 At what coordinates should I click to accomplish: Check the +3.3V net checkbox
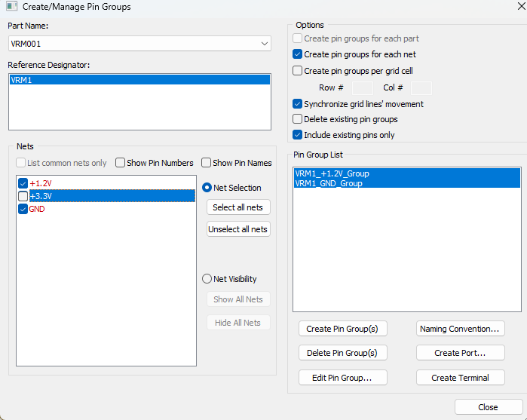click(23, 196)
